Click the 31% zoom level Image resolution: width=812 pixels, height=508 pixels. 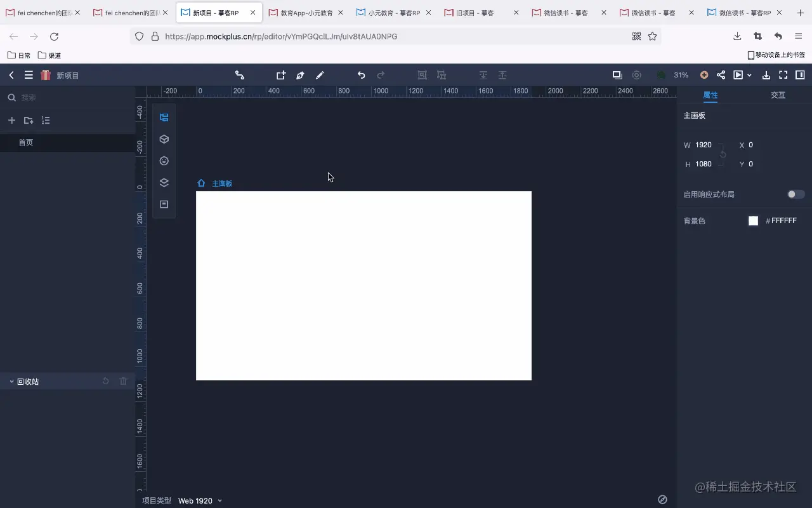pyautogui.click(x=681, y=75)
